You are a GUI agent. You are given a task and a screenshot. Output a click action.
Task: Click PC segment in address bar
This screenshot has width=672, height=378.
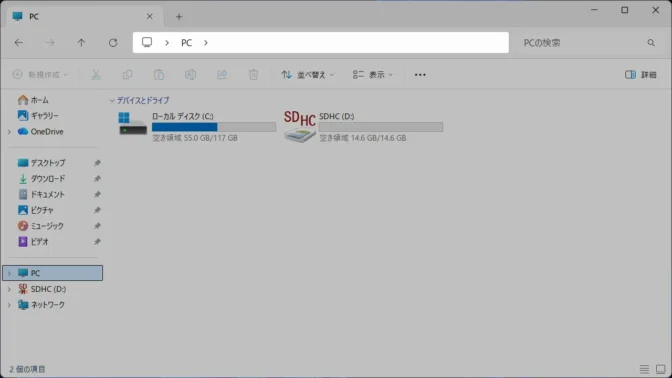click(186, 42)
